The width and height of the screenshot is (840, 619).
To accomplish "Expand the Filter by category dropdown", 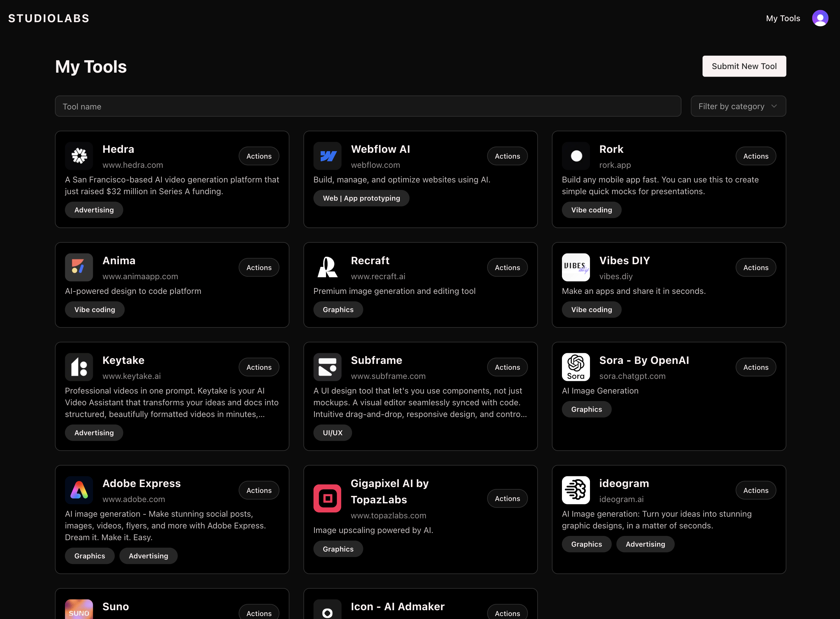I will [738, 107].
